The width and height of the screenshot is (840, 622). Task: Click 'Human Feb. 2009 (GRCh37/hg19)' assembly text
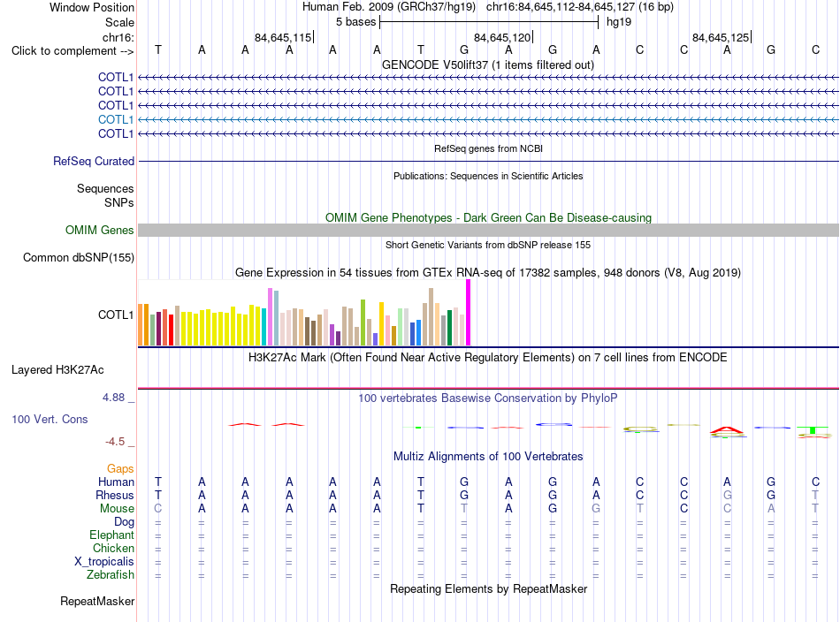pos(389,7)
